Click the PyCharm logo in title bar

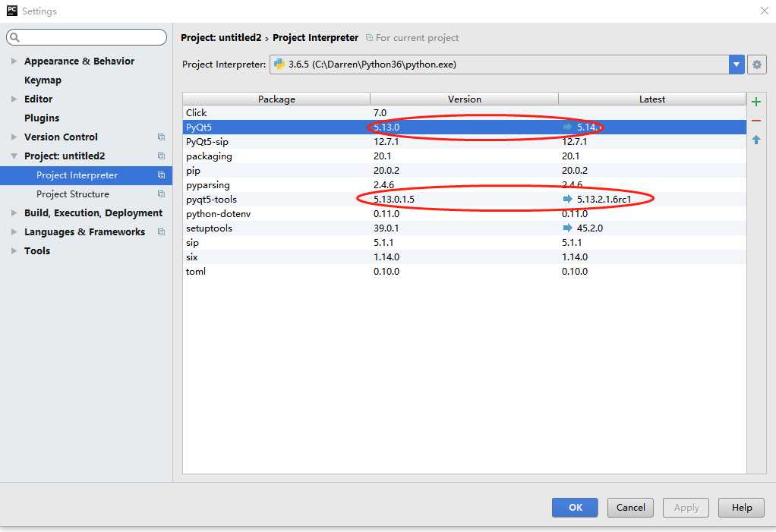pyautogui.click(x=12, y=11)
